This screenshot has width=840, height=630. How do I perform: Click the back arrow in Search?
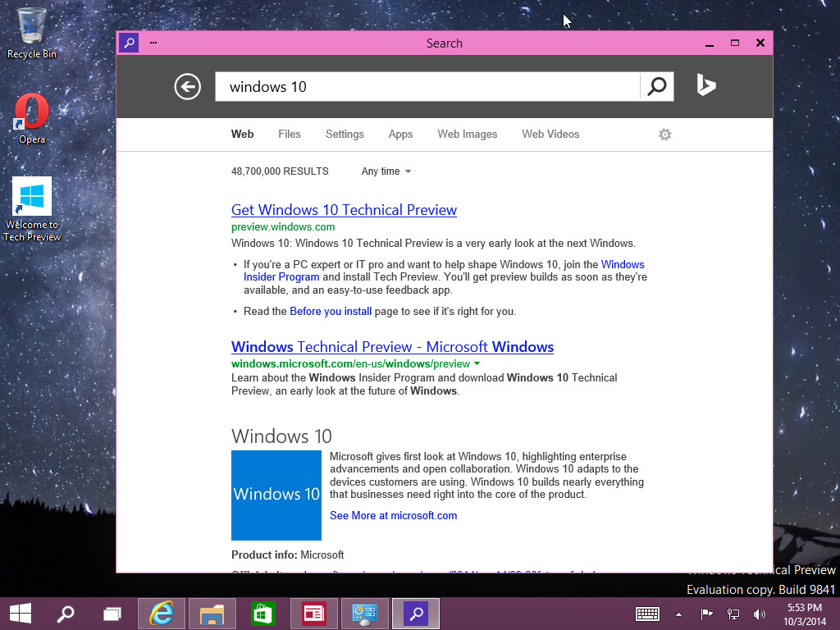click(188, 86)
